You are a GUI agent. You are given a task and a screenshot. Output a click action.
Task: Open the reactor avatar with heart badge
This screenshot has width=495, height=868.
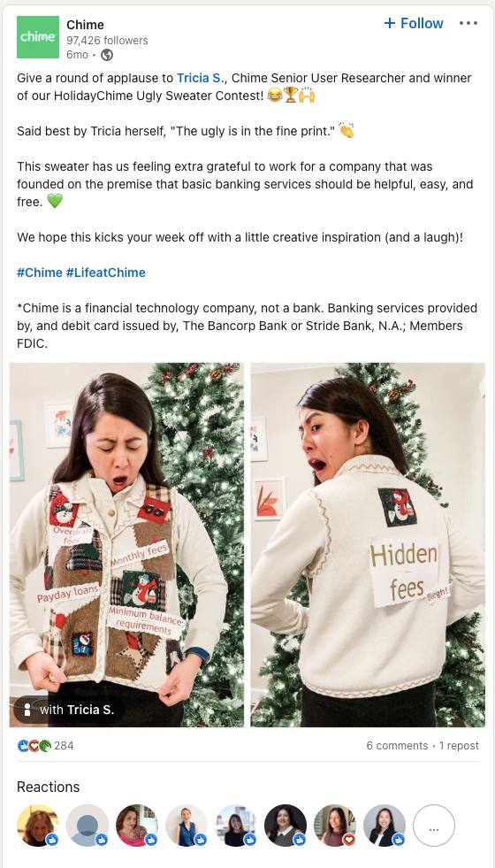(335, 826)
